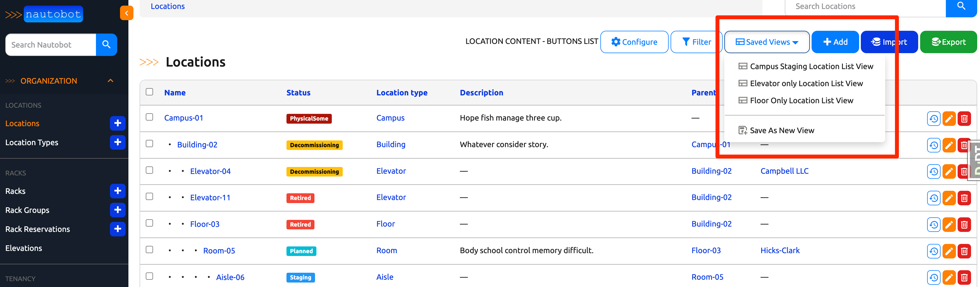The width and height of the screenshot is (980, 287).
Task: Choose Save As New View
Action: pyautogui.click(x=782, y=130)
